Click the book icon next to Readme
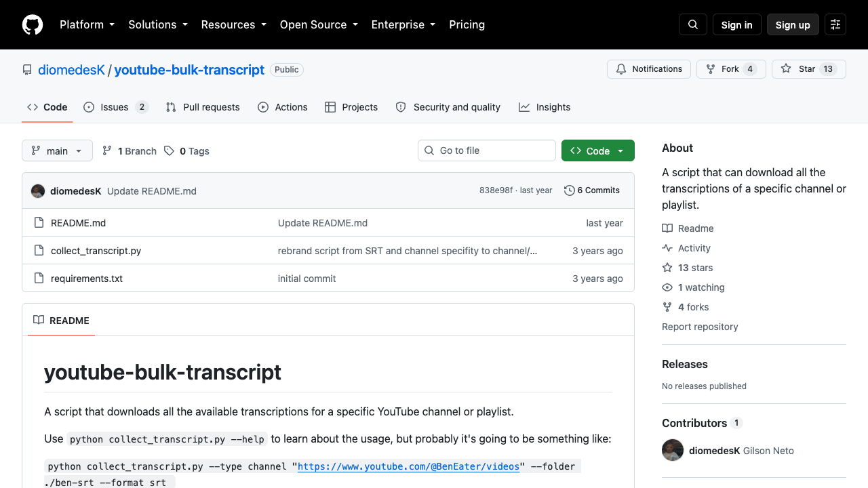Image resolution: width=868 pixels, height=488 pixels. click(667, 228)
